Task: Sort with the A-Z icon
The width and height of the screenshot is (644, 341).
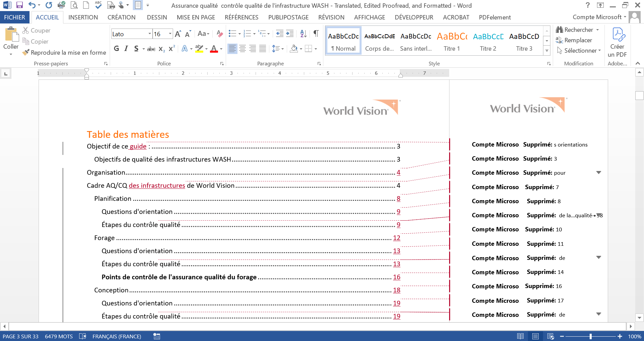Action: (x=303, y=34)
